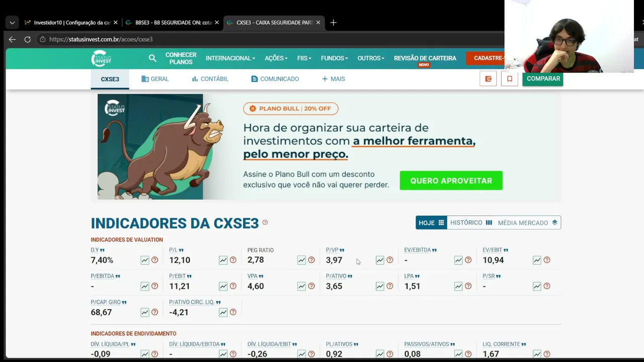Click the Status Invest logo
The width and height of the screenshot is (644, 362).
[101, 58]
